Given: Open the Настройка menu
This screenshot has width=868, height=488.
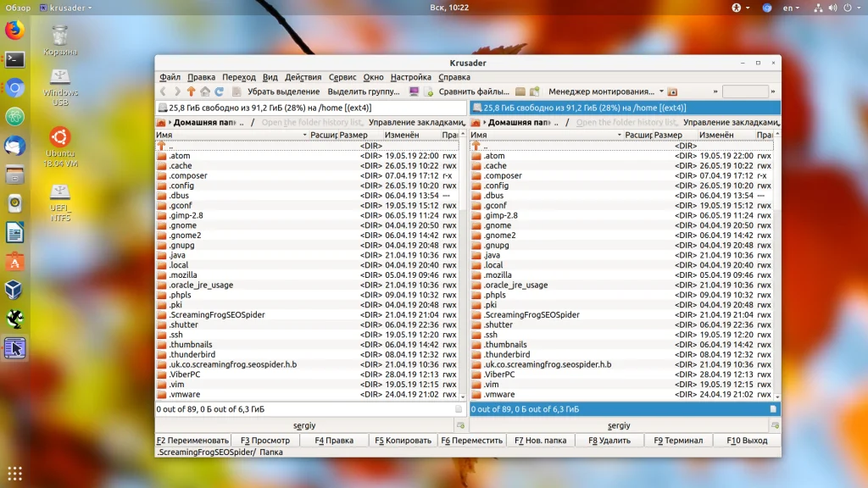Looking at the screenshot, I should pyautogui.click(x=411, y=77).
